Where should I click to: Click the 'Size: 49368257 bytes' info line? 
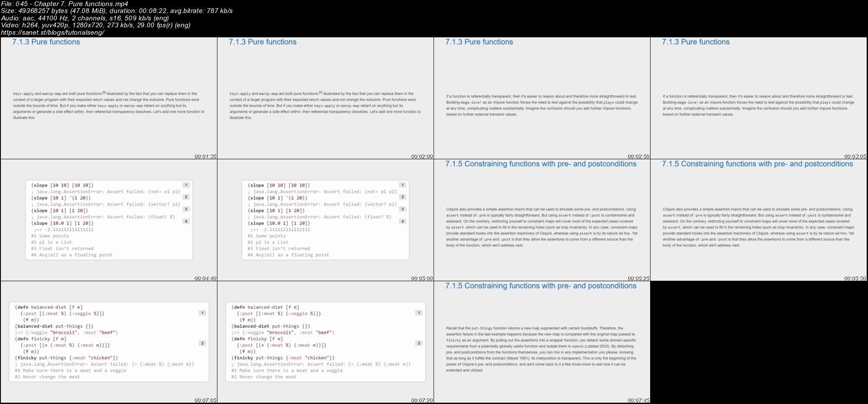tap(117, 11)
